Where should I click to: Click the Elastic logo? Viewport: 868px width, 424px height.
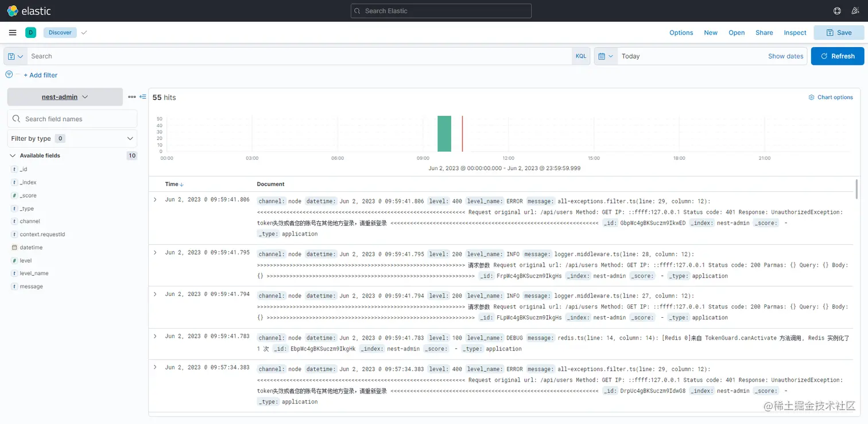pyautogui.click(x=29, y=11)
